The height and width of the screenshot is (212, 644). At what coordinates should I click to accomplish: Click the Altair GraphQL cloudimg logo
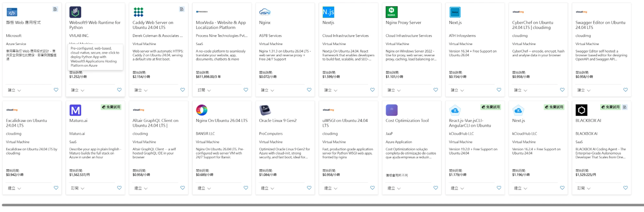tap(138, 110)
